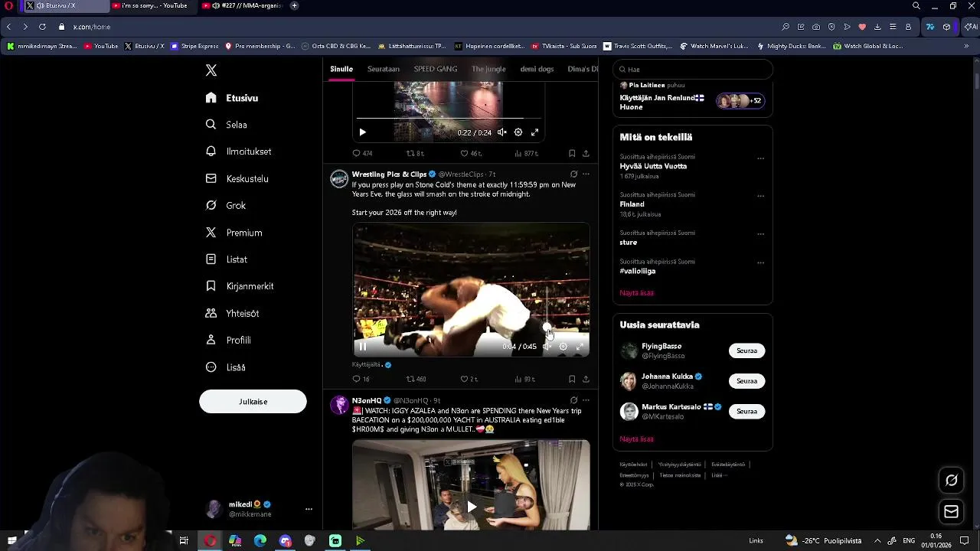The image size is (980, 551).
Task: Toggle mute on wrestling video
Action: click(x=547, y=347)
